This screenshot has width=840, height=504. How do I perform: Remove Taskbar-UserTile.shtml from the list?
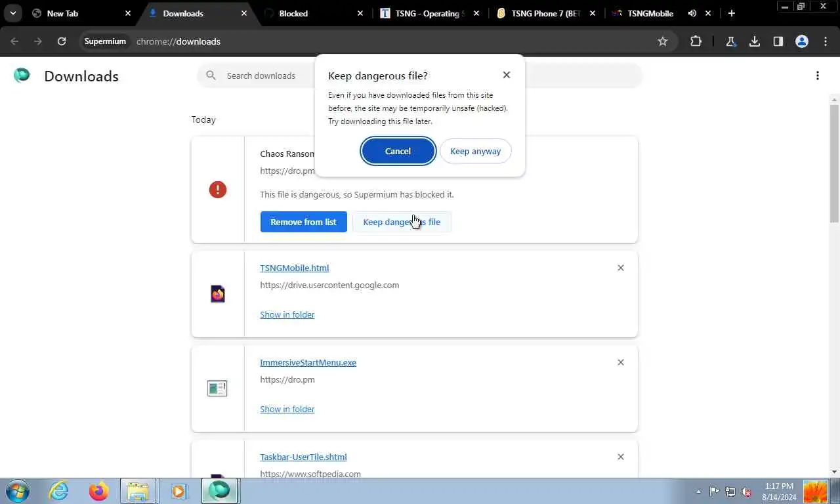[621, 457]
